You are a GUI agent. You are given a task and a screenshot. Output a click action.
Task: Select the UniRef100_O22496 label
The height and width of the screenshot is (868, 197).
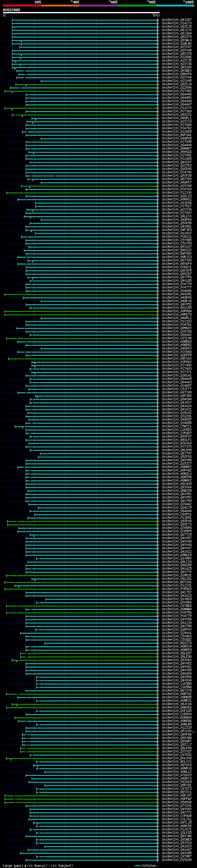pos(177,88)
